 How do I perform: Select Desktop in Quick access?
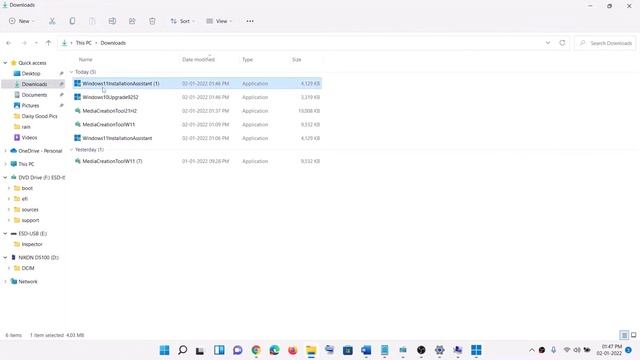click(31, 73)
